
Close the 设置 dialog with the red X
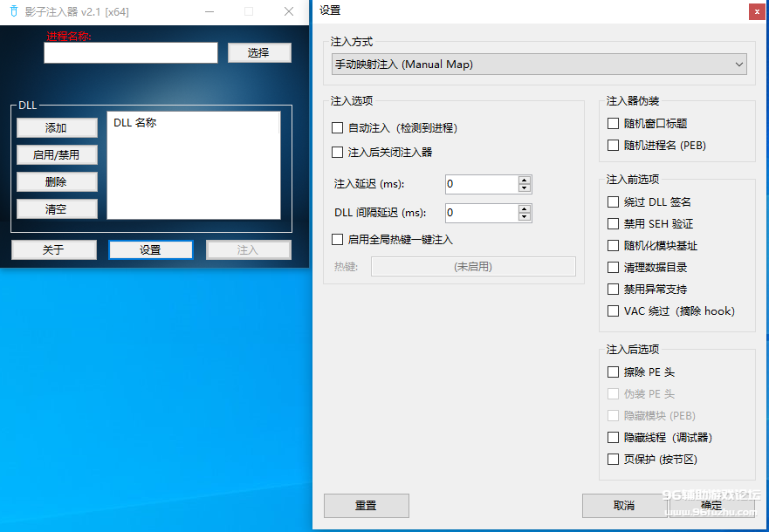pos(757,11)
